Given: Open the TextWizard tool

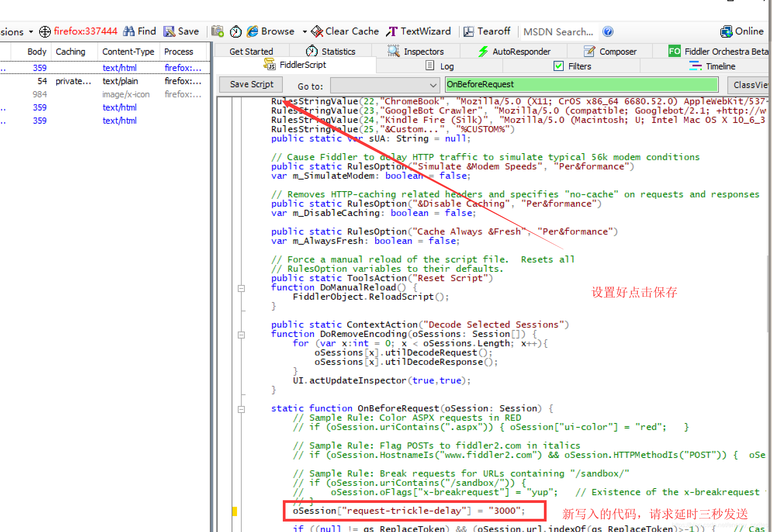Looking at the screenshot, I should 418,31.
